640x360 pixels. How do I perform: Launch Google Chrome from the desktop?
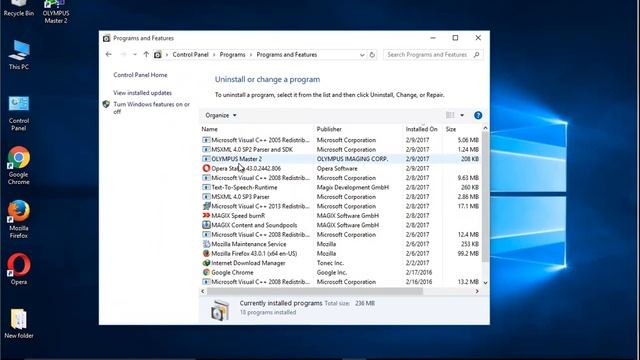(x=19, y=165)
